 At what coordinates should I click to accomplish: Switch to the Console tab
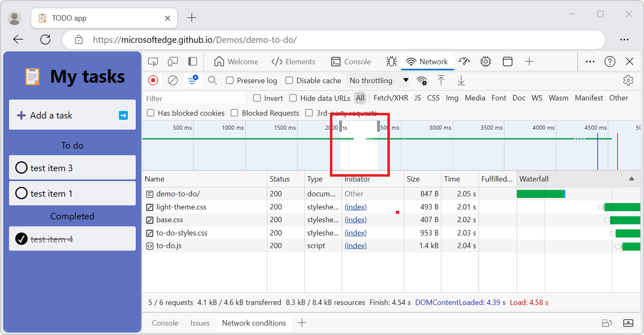point(351,61)
